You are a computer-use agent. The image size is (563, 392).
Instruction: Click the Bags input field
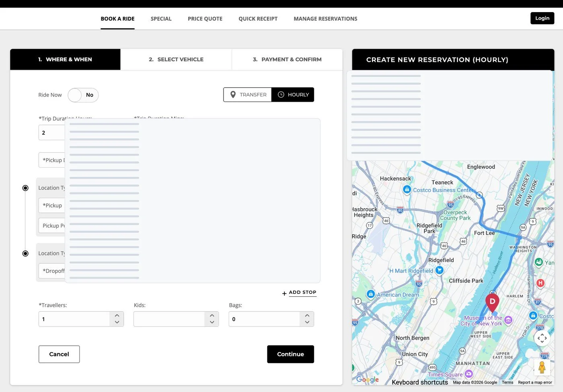264,319
